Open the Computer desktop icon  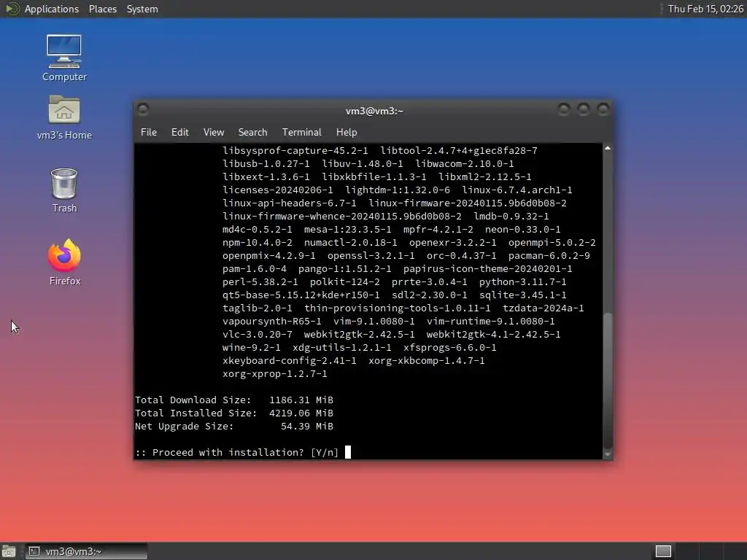(x=64, y=58)
